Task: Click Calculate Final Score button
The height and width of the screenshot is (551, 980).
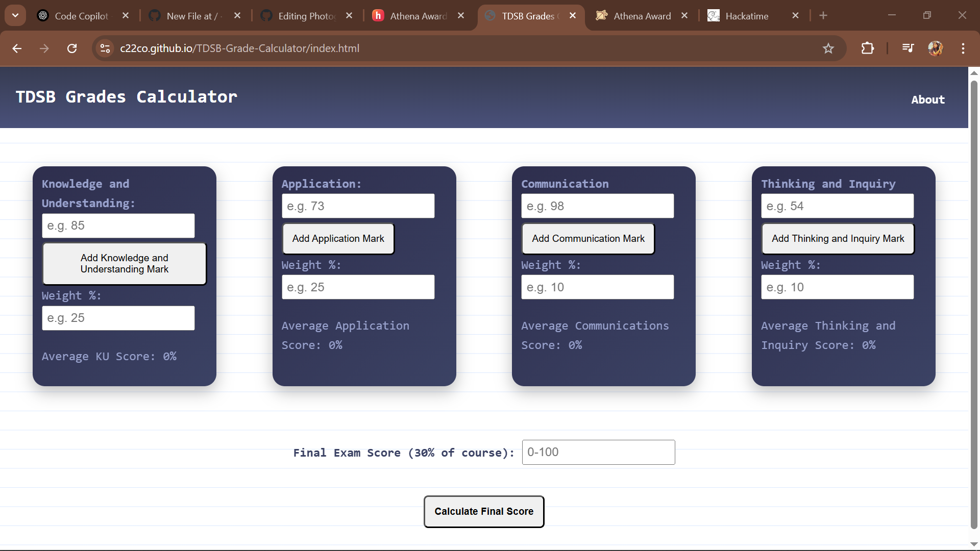Action: (x=484, y=512)
